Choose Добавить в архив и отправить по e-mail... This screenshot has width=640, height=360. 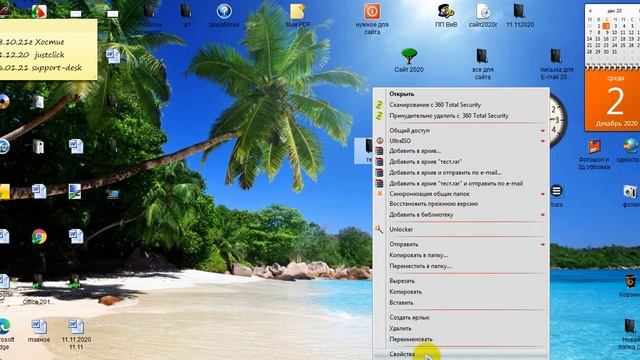(445, 173)
